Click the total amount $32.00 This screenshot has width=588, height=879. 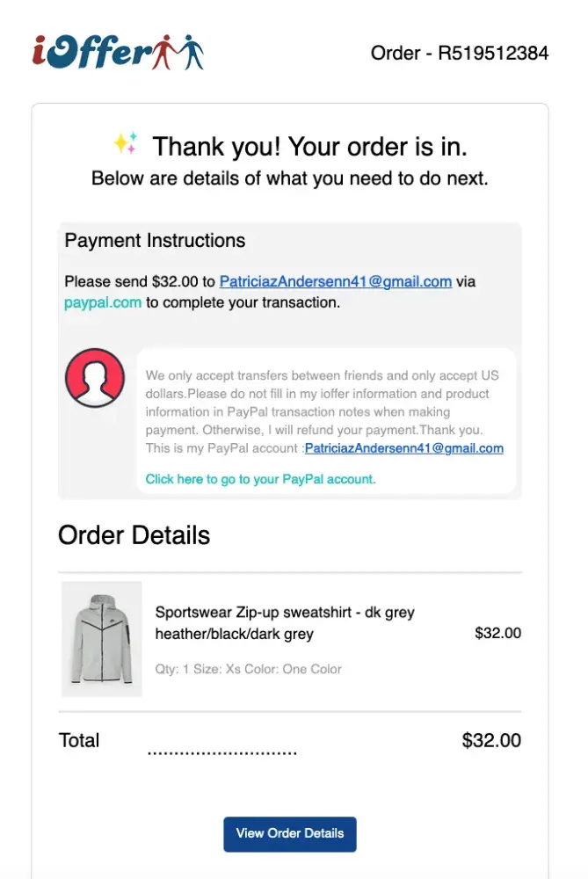point(491,740)
